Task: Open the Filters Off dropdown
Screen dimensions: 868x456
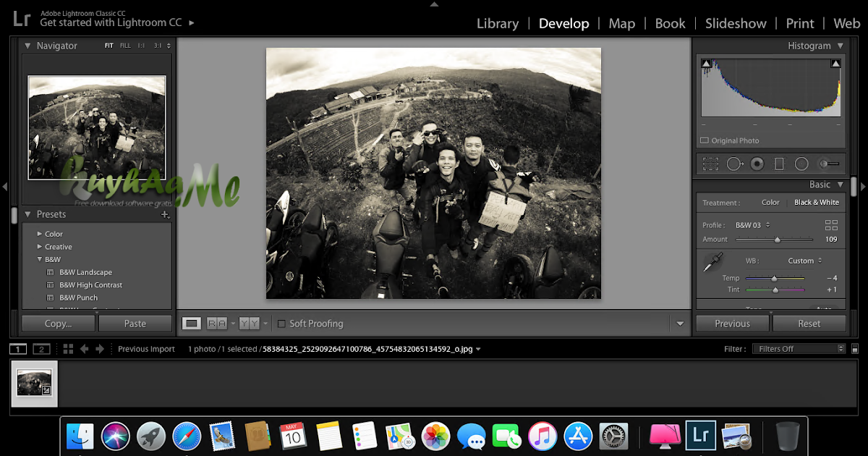Action: coord(799,349)
